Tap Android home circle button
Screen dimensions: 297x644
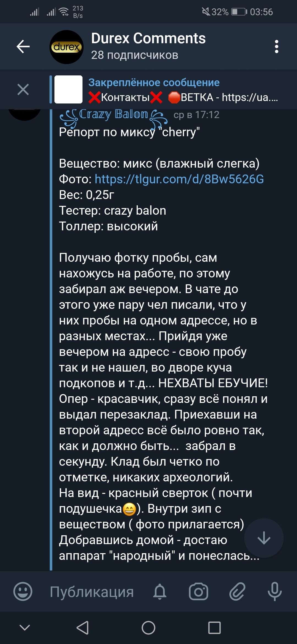148,627
